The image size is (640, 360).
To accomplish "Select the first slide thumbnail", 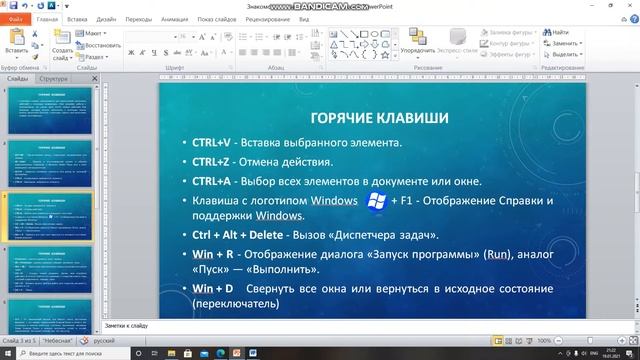I will point(50,111).
